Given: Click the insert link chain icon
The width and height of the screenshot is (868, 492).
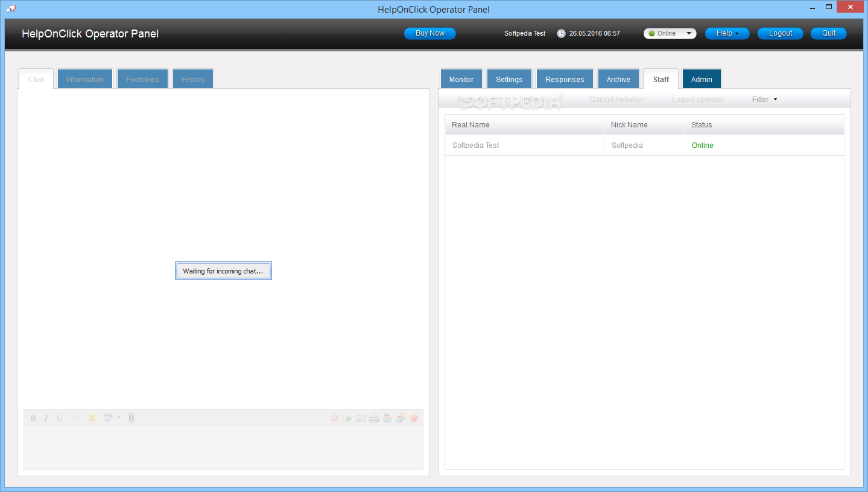Looking at the screenshot, I should point(75,418).
